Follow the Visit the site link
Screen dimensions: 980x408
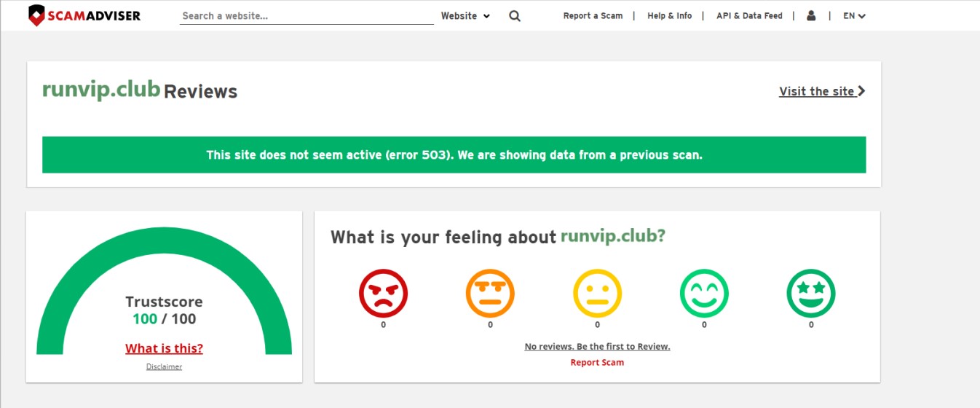pyautogui.click(x=822, y=91)
